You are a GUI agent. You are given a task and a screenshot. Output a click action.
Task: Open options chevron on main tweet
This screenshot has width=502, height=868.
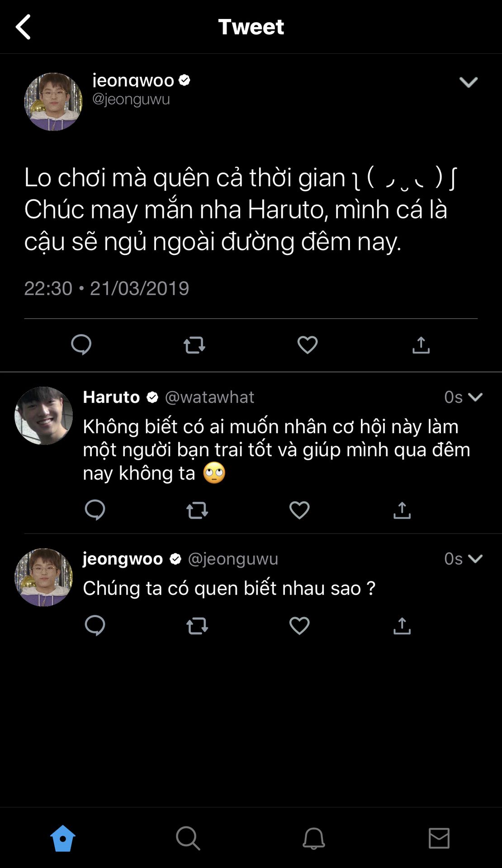pos(468,82)
